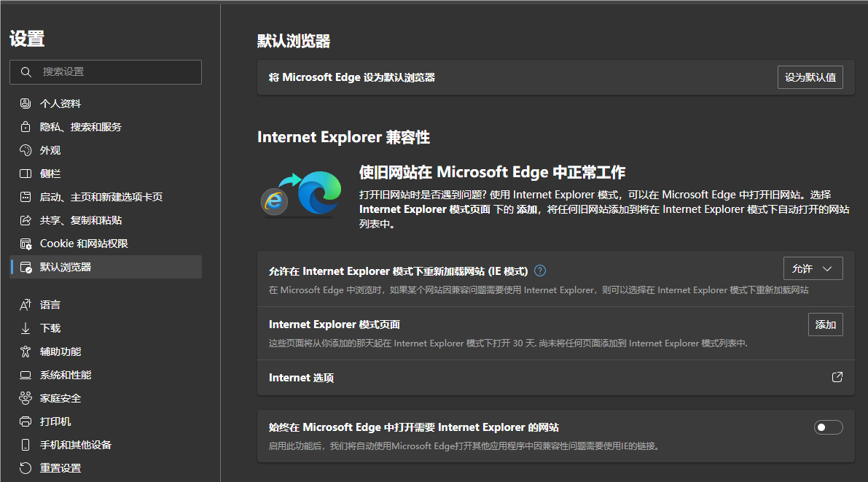Go to Cookie 和网站权限 settings
Image resolution: width=868 pixels, height=482 pixels.
[84, 244]
